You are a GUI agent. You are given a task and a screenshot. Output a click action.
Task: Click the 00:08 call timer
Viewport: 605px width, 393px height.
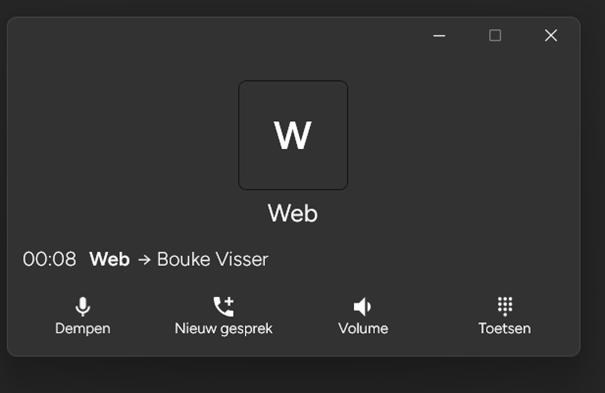click(49, 259)
